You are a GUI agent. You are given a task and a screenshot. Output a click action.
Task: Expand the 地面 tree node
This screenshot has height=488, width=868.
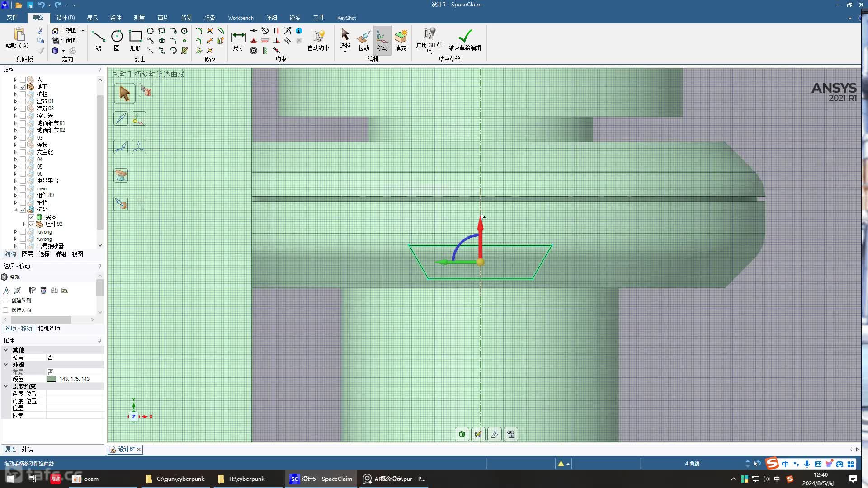coord(15,87)
